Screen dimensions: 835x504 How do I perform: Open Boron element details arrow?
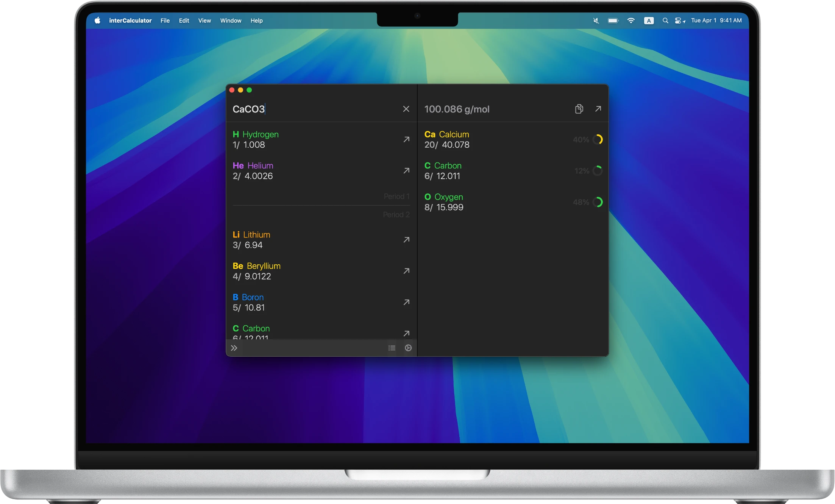[x=406, y=302]
